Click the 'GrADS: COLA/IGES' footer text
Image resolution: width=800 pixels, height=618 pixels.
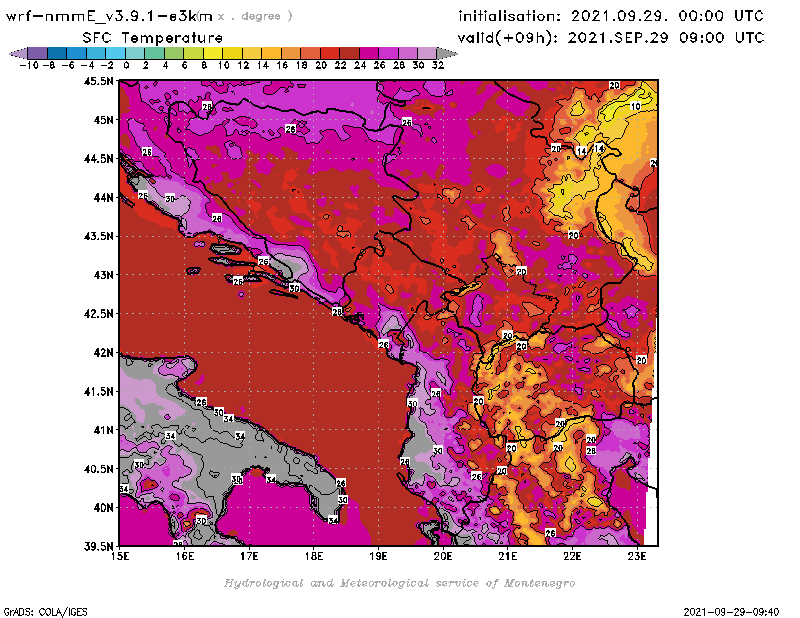[x=45, y=612]
